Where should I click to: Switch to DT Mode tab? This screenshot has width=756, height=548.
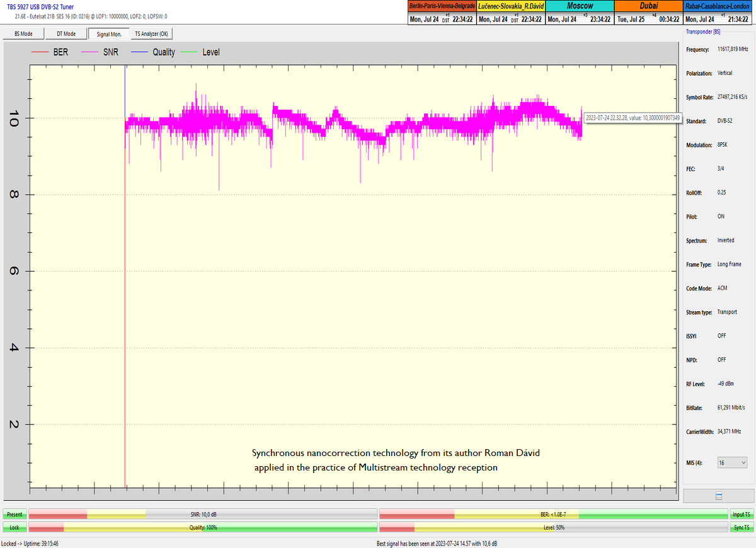point(66,34)
